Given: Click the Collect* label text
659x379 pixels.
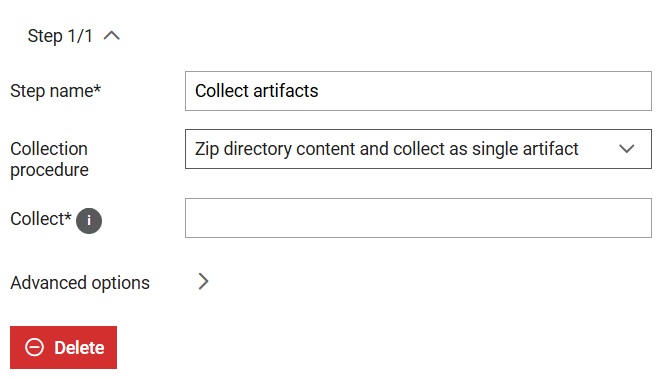Looking at the screenshot, I should click(x=41, y=218).
